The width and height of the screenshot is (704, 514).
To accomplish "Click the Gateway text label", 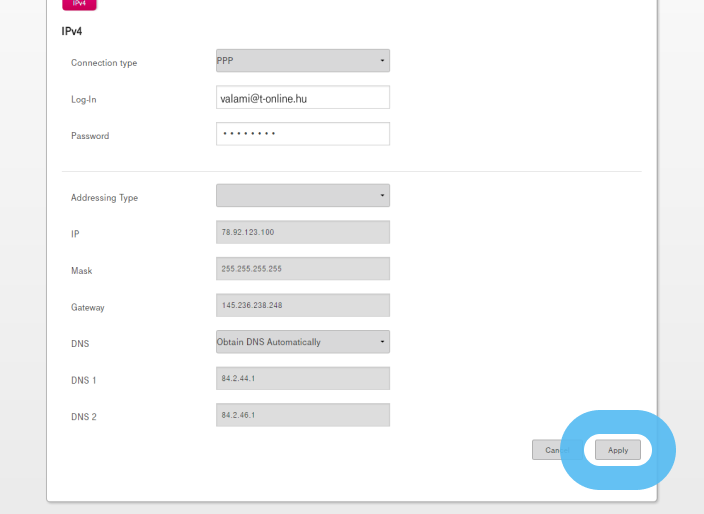I will click(87, 308).
